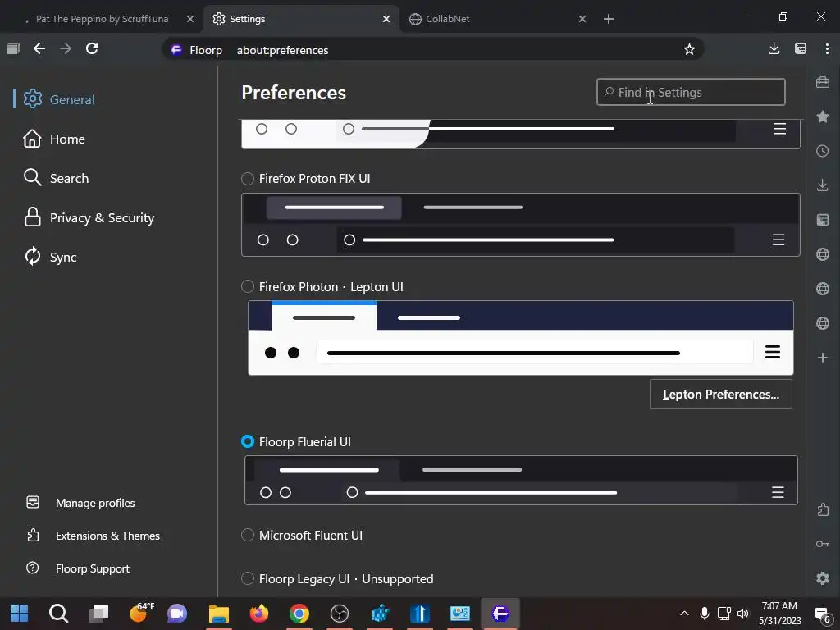Click the Proton FIX UI preview thumbnail
Viewport: 840px width, 630px height.
pyautogui.click(x=521, y=225)
